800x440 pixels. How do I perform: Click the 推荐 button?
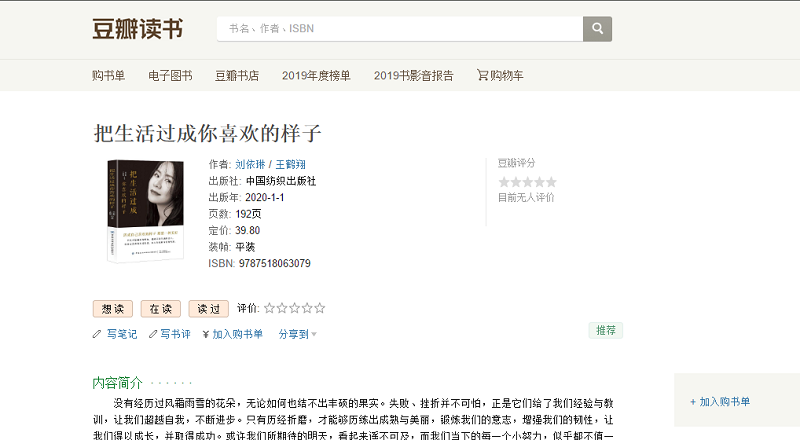tap(606, 330)
